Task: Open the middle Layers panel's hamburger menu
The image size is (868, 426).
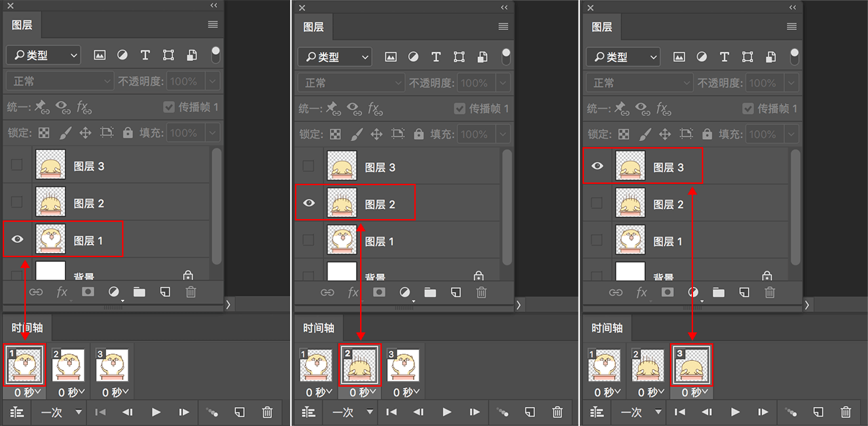Action: [x=503, y=26]
